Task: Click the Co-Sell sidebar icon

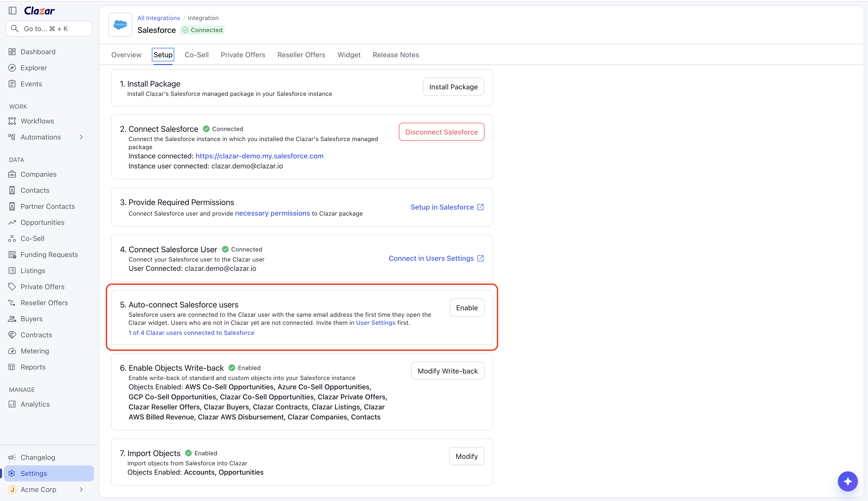Action: pyautogui.click(x=12, y=238)
